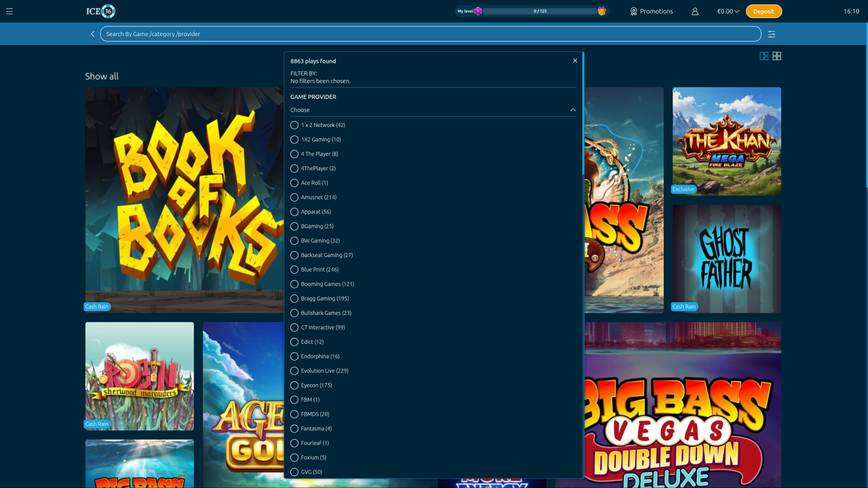This screenshot has height=488, width=868.
Task: Focus the game search input field
Action: pos(429,34)
